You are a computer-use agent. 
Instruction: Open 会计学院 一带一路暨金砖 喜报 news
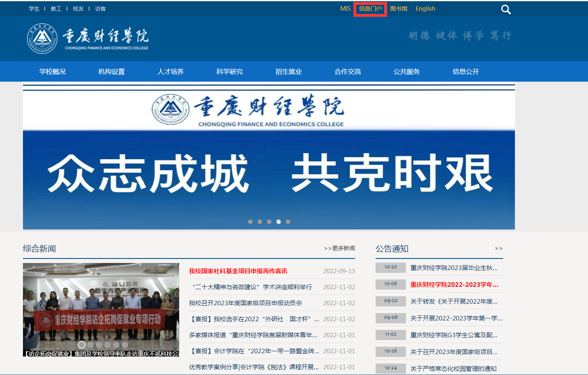(254, 351)
